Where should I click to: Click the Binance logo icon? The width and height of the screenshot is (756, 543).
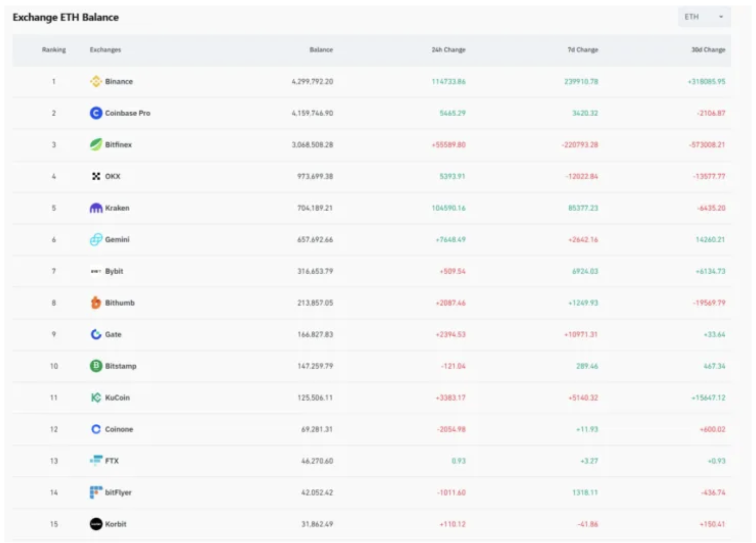click(96, 81)
